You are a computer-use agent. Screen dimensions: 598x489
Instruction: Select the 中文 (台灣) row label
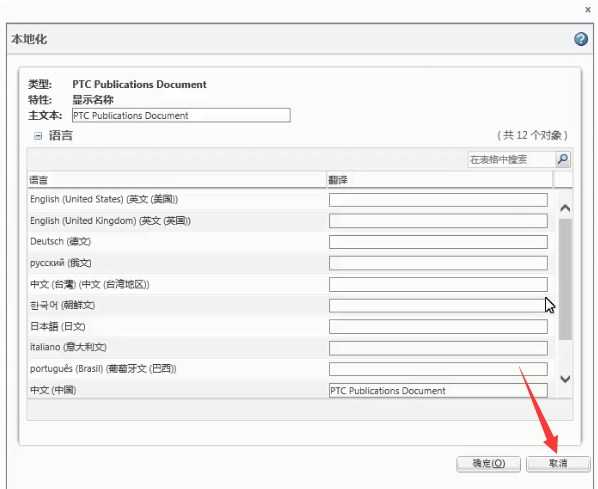click(90, 284)
